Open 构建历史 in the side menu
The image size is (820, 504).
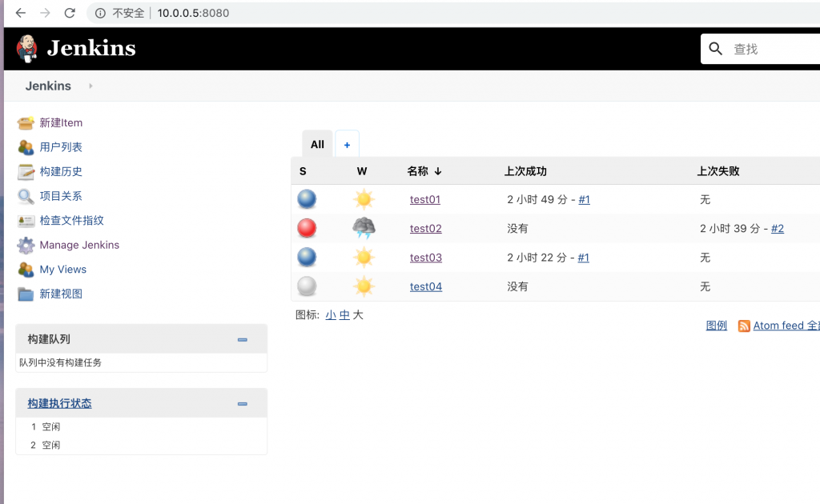[61, 172]
